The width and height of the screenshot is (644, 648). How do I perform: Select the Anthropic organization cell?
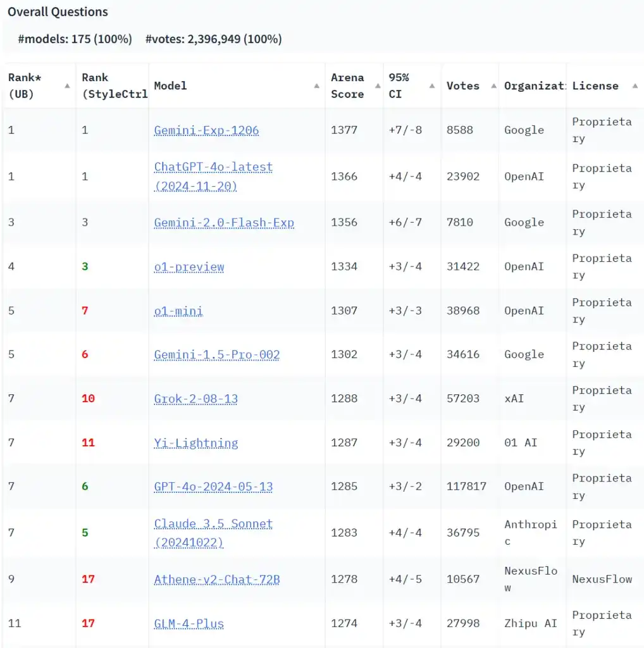(x=530, y=533)
